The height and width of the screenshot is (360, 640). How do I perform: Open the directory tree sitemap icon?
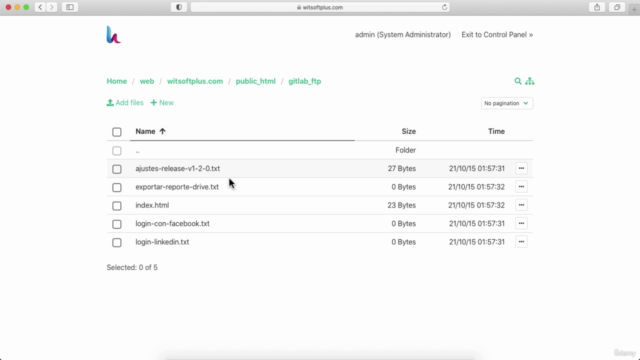(529, 81)
